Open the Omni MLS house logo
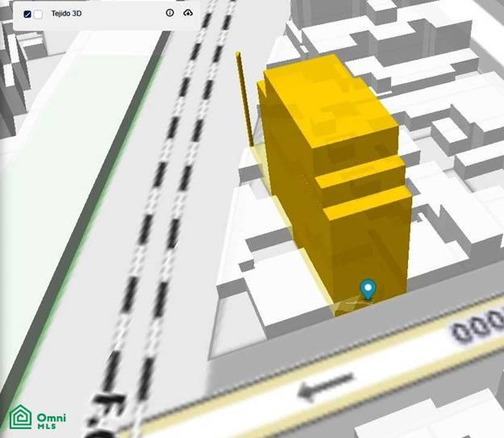This screenshot has height=438, width=504. pyautogui.click(x=21, y=417)
